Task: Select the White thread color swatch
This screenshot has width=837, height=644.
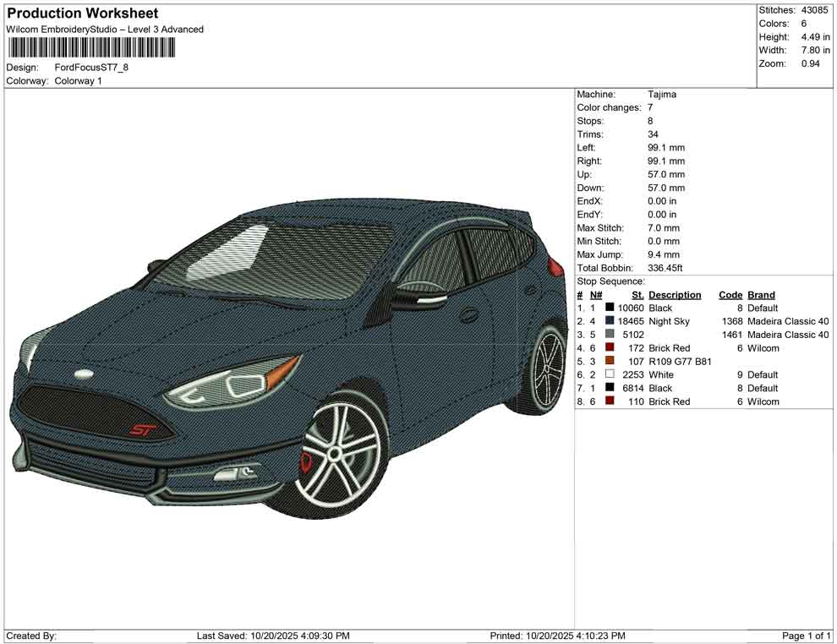Action: point(610,374)
